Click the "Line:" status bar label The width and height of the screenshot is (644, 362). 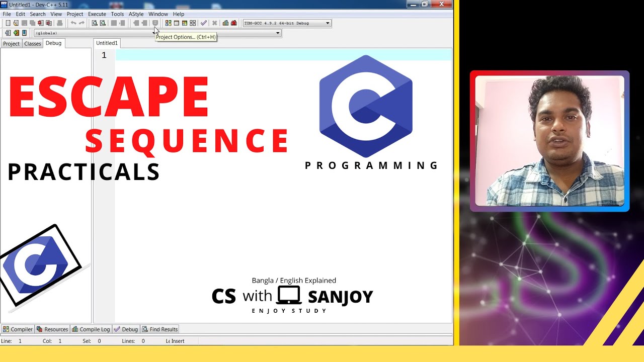point(7,341)
